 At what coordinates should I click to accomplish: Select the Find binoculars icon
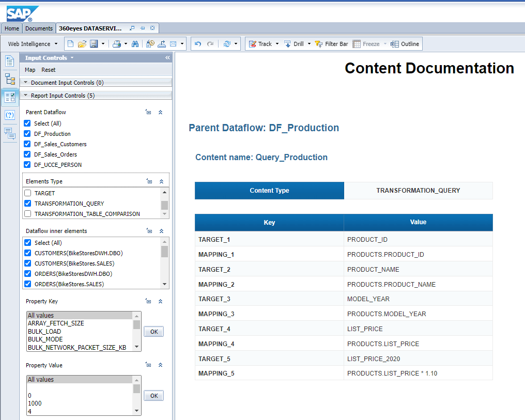coord(135,44)
